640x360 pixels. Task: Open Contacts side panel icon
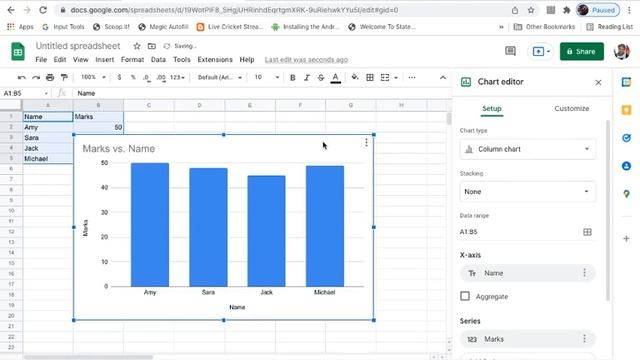627,166
